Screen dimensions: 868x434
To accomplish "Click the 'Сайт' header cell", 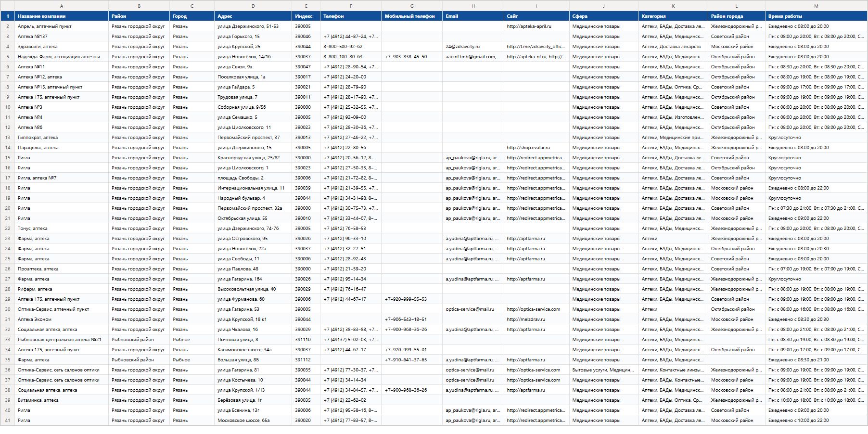I will coord(536,16).
